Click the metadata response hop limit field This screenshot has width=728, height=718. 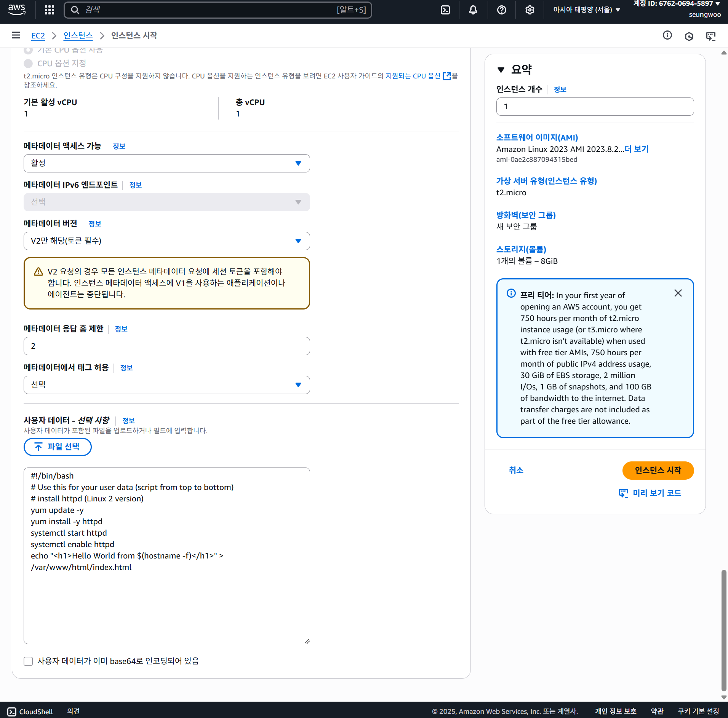point(166,346)
